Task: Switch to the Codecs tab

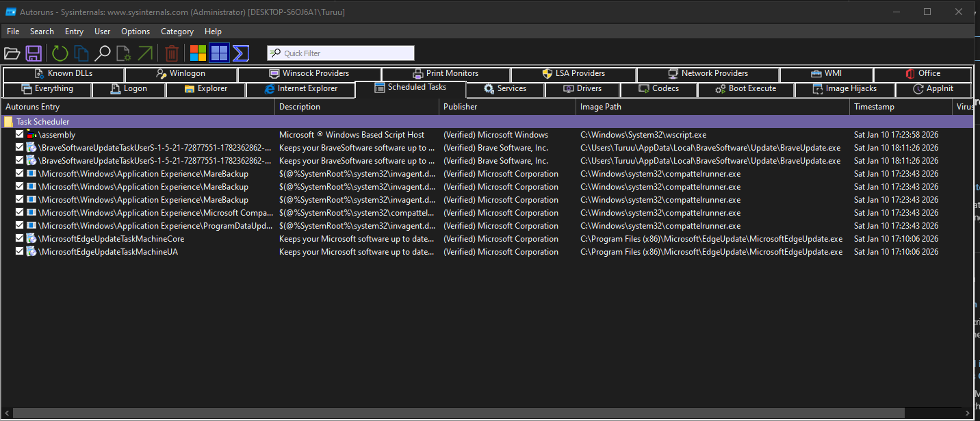Action: pyautogui.click(x=658, y=89)
